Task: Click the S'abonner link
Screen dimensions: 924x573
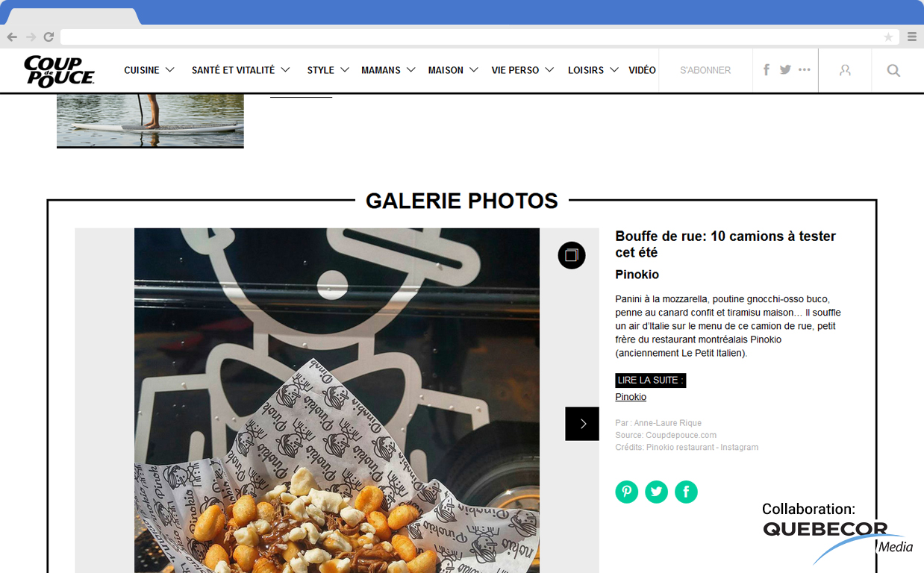Action: (x=705, y=70)
